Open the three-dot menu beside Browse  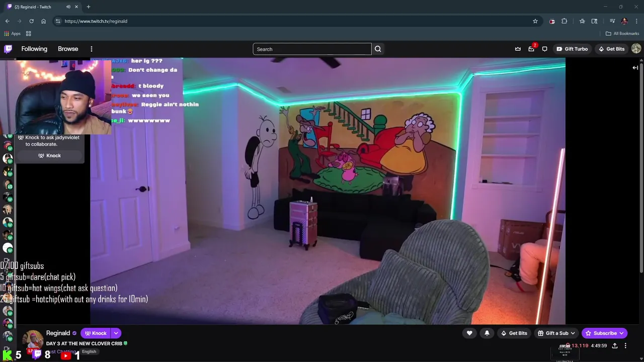[x=92, y=49]
